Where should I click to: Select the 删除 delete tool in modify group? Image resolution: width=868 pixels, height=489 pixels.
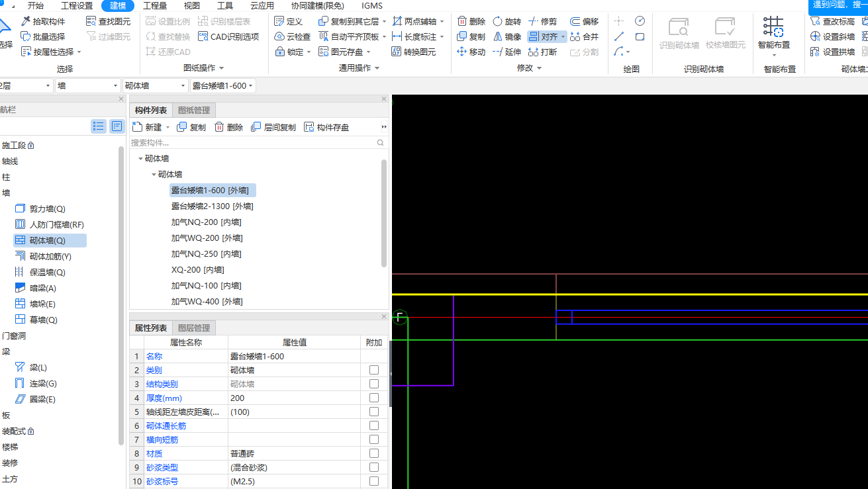(x=471, y=22)
